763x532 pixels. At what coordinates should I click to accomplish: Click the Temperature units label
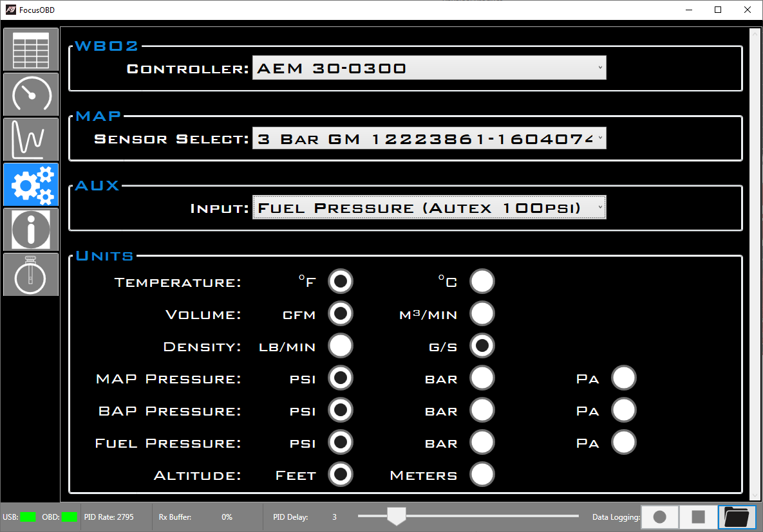point(178,282)
